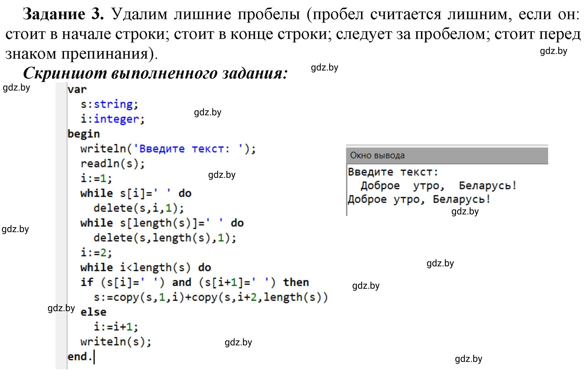Screen dimensions: 588x379
Task: Click the 'begin' keyword line
Action: (x=84, y=134)
